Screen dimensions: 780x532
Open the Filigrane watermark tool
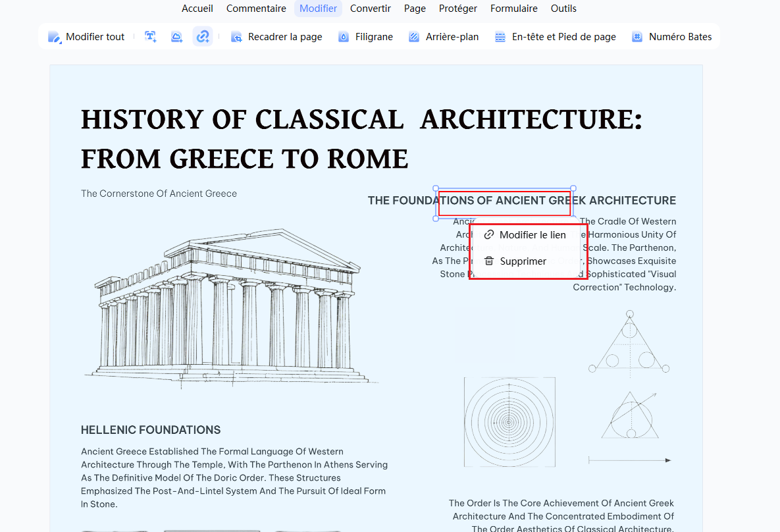(365, 37)
